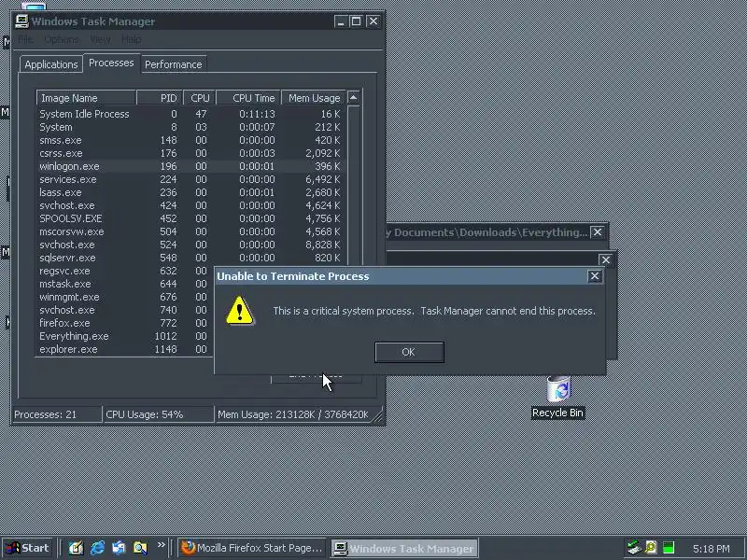This screenshot has width=747, height=560.
Task: Click the folder search quick launch icon
Action: pyautogui.click(x=140, y=548)
